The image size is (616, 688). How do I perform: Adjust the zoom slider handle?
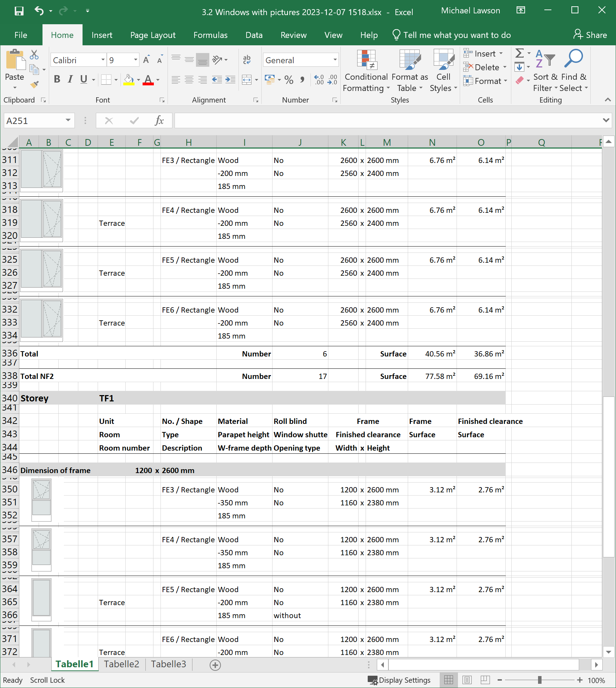tap(540, 680)
